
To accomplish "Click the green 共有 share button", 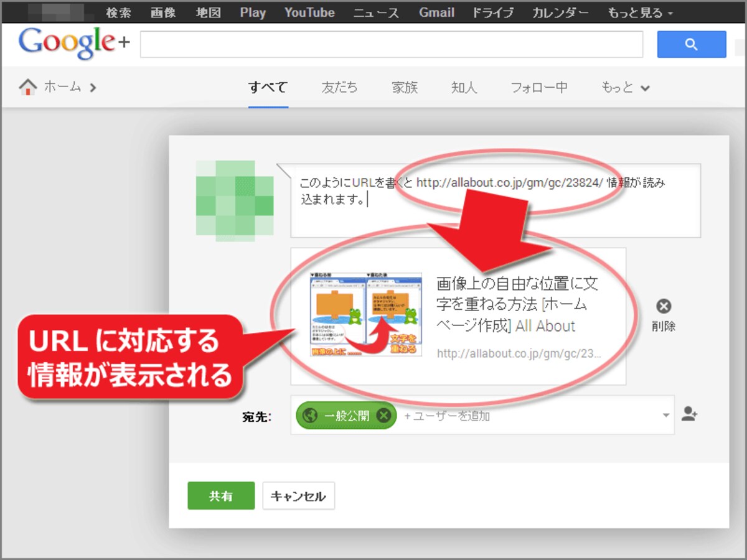I will (x=221, y=496).
